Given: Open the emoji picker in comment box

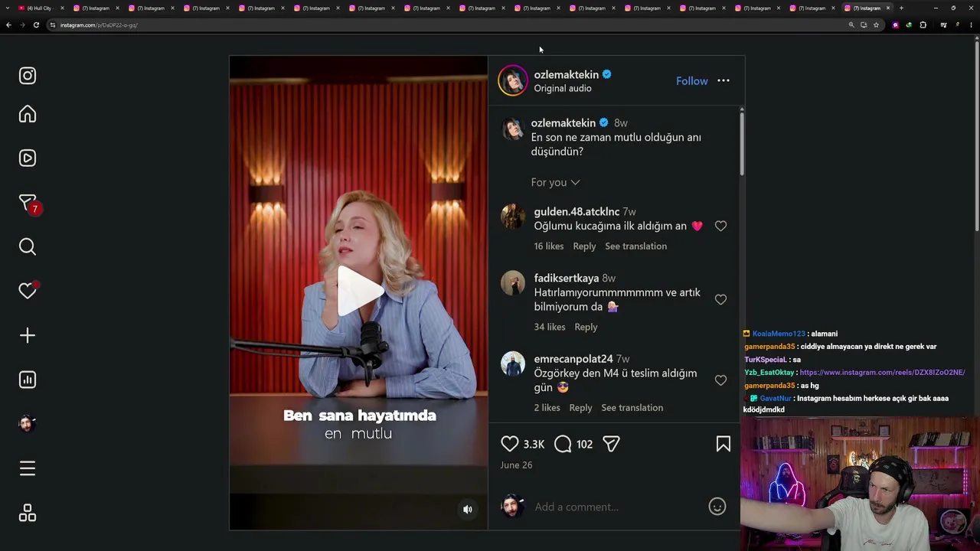Looking at the screenshot, I should point(717,507).
